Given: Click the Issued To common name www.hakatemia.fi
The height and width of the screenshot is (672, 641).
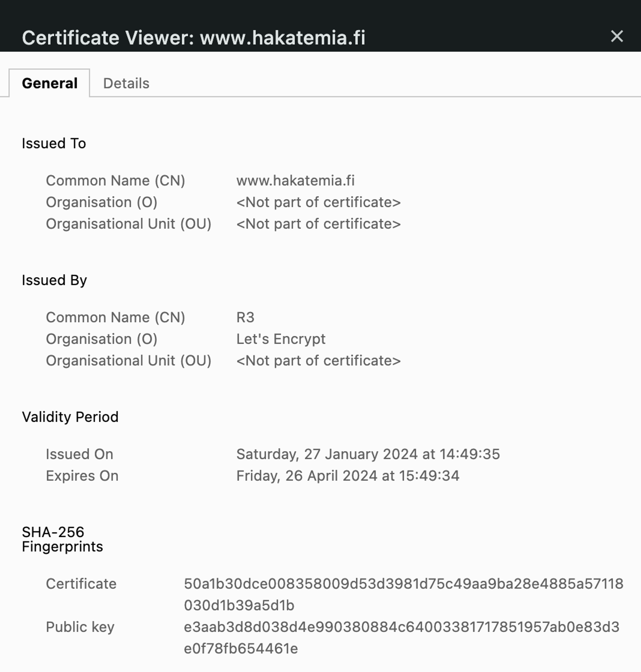Looking at the screenshot, I should point(295,180).
